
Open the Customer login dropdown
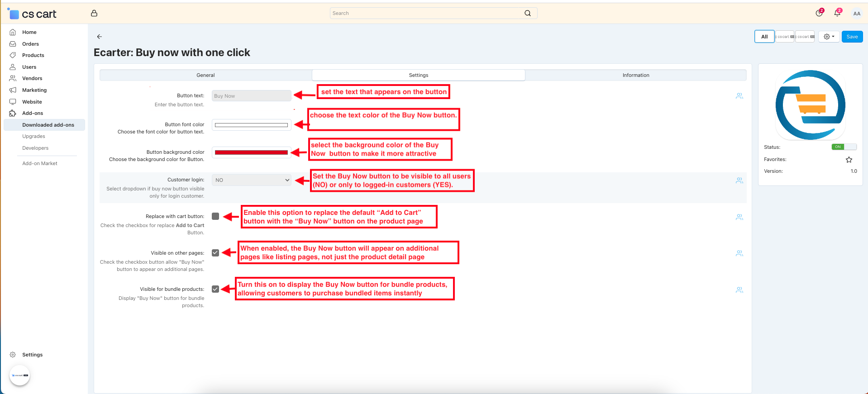click(x=252, y=180)
